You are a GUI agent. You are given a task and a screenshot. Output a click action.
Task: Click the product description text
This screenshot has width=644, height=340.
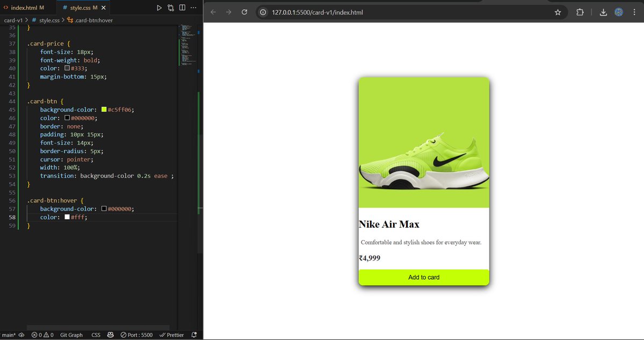(421, 242)
